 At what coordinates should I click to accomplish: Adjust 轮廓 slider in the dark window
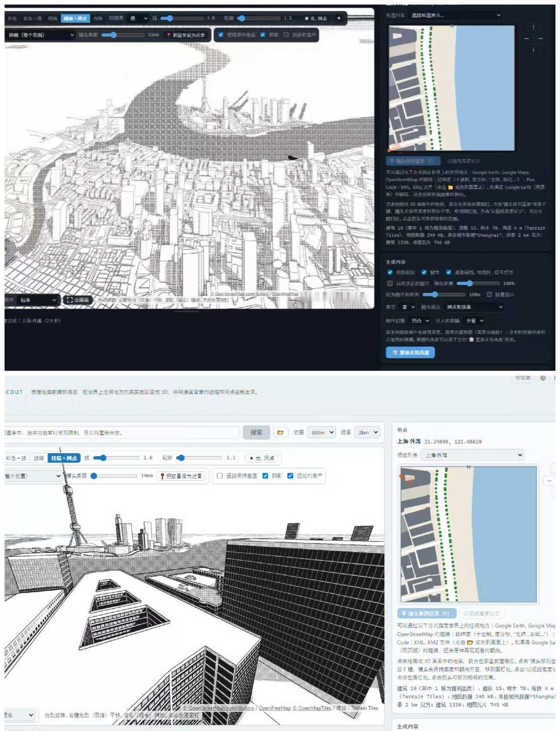click(x=259, y=18)
